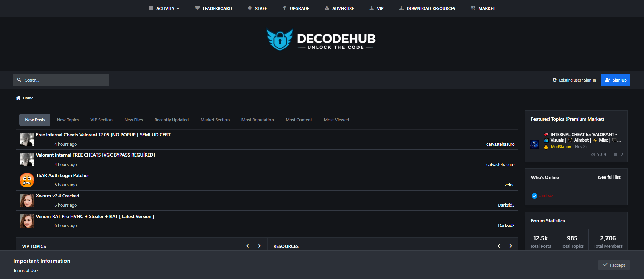The width and height of the screenshot is (644, 279).
Task: Open Darksid3 profile on Xworm row
Action: [x=506, y=205]
